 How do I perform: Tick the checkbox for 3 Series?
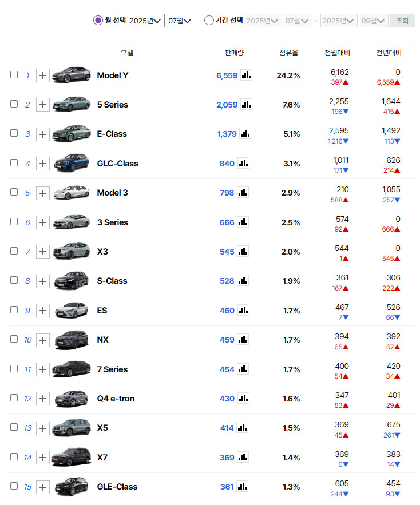pos(14,221)
